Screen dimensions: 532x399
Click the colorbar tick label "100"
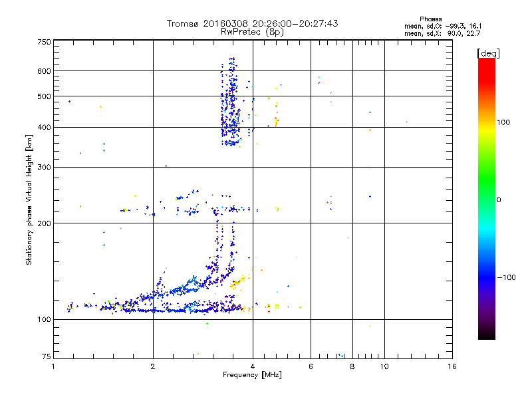click(x=503, y=122)
